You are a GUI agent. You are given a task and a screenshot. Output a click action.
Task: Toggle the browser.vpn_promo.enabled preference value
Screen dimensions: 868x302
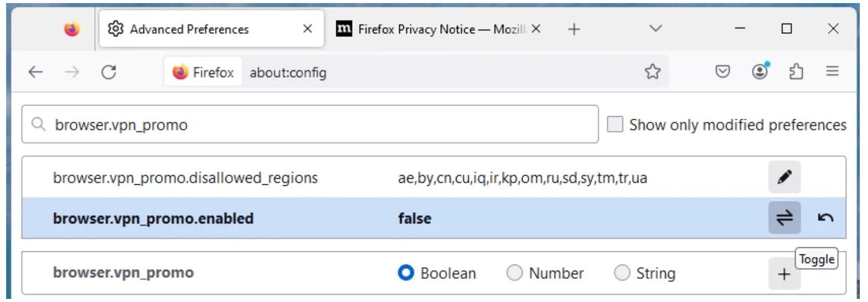coord(784,218)
